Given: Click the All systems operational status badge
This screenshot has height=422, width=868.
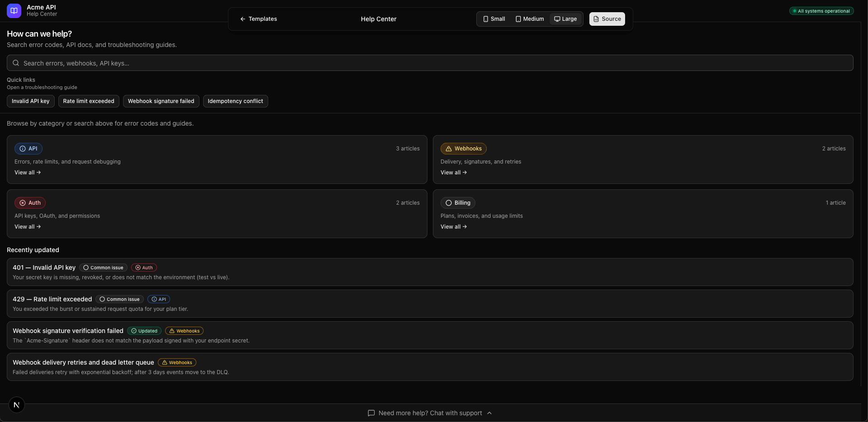Looking at the screenshot, I should click(x=821, y=11).
